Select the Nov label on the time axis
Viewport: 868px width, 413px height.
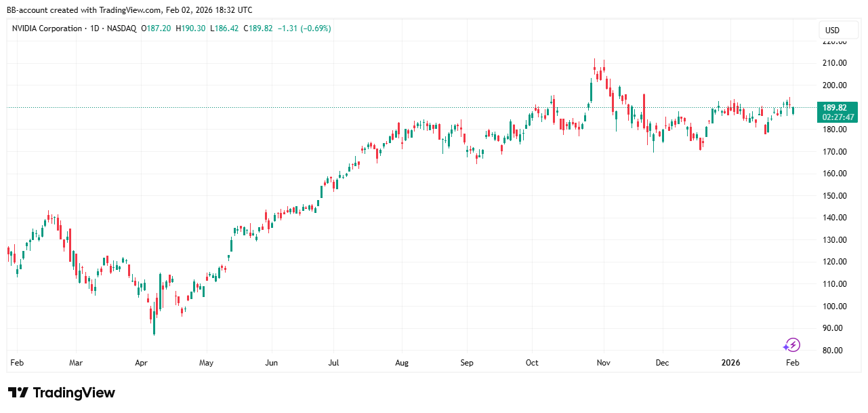pos(604,363)
